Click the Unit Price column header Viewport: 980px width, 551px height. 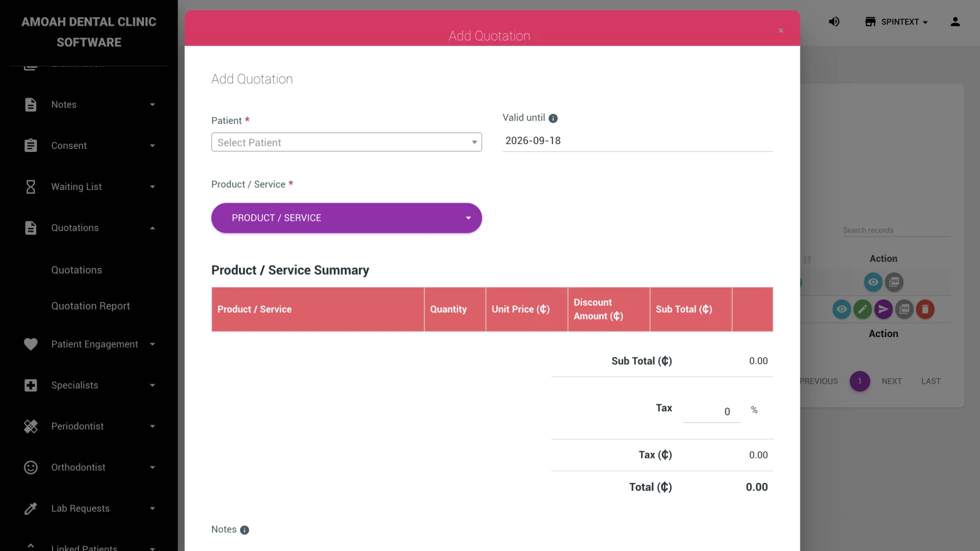pyautogui.click(x=527, y=310)
